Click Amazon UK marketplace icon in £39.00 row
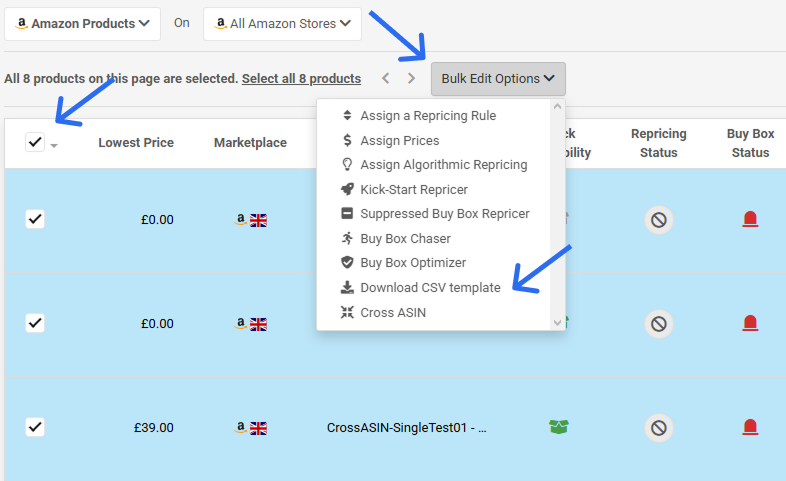This screenshot has height=481, width=786. (251, 428)
